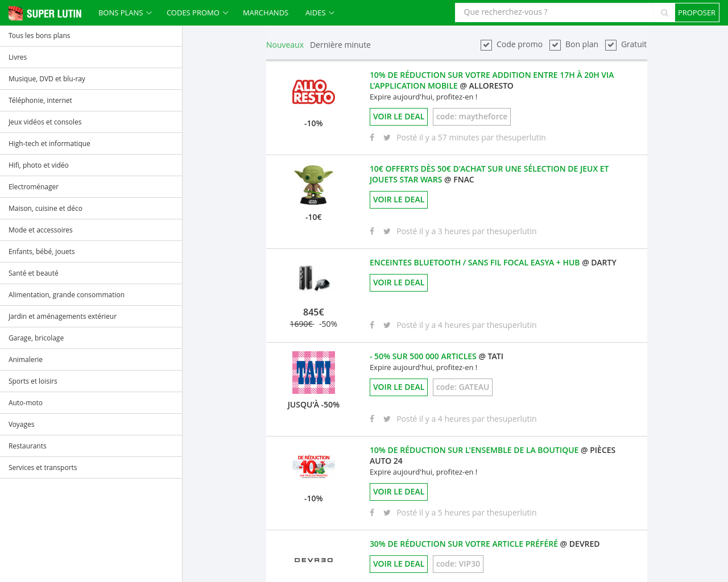Click Voir le deal for Tati
This screenshot has width=728, height=582.
click(399, 387)
